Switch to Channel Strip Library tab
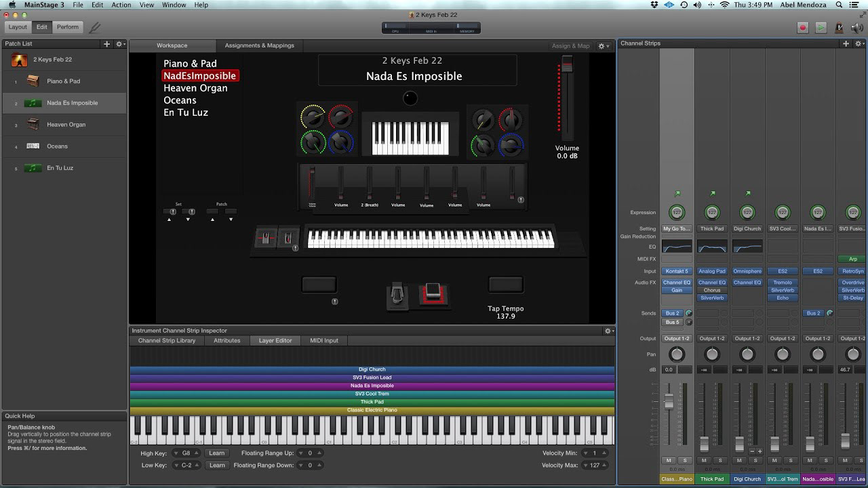This screenshot has height=488, width=868. (x=167, y=340)
